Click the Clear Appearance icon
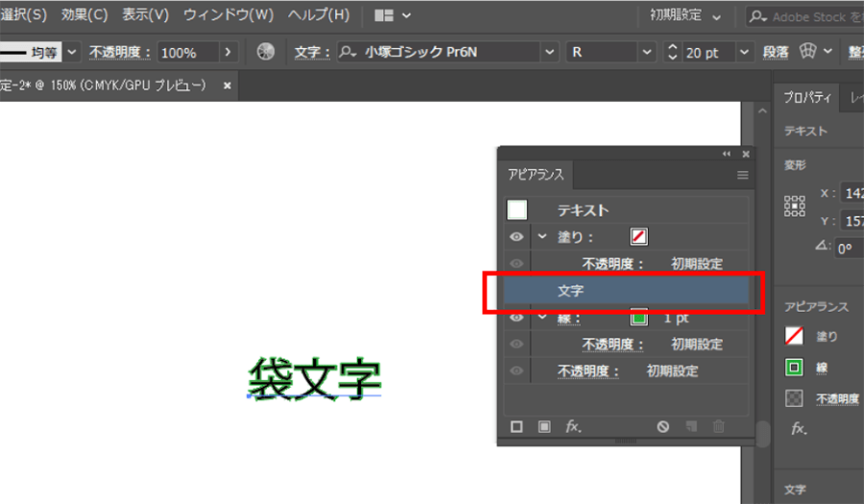Image resolution: width=864 pixels, height=504 pixels. click(662, 427)
